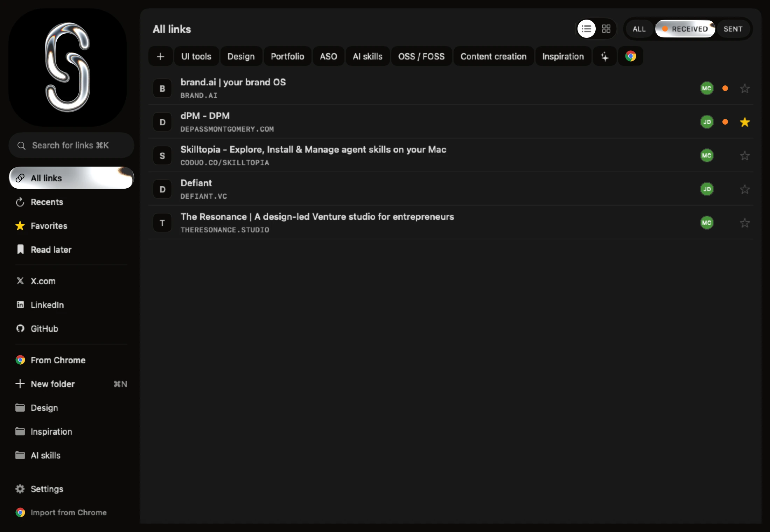Click JD avatar on dPM row
Image resolution: width=770 pixels, height=532 pixels.
pyautogui.click(x=707, y=122)
